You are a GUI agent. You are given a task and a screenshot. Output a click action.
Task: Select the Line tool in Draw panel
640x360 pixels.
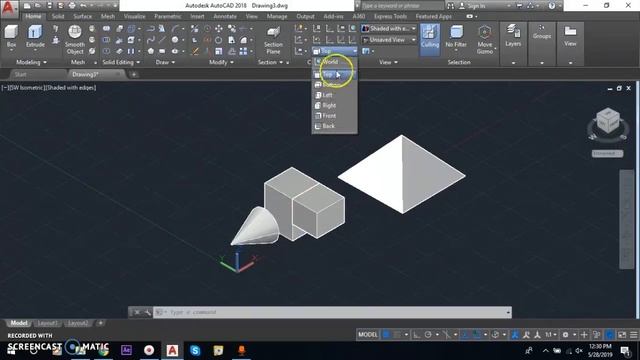coord(162,40)
